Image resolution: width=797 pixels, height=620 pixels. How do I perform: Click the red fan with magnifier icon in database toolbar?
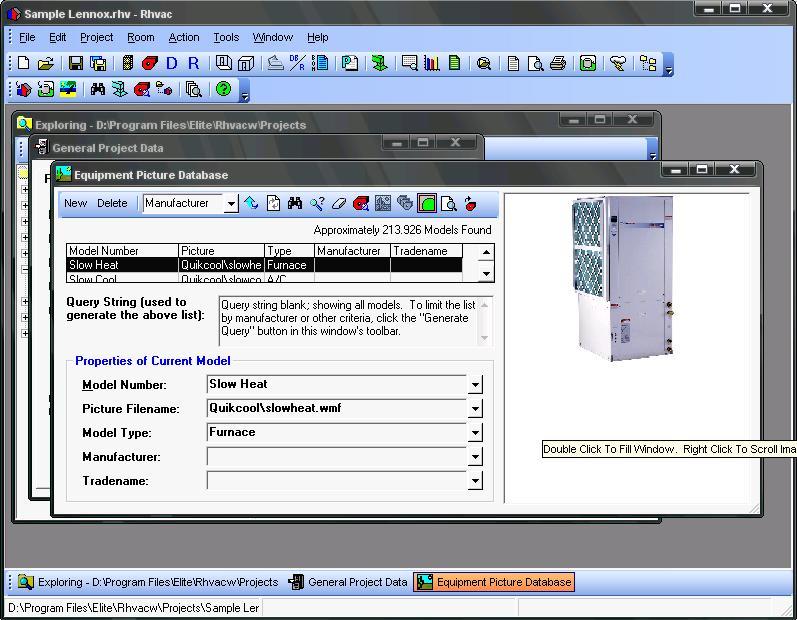[x=361, y=204]
